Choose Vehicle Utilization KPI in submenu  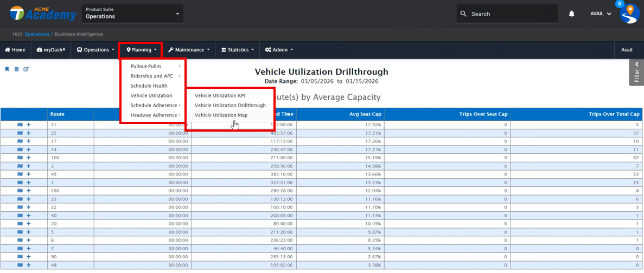[220, 96]
